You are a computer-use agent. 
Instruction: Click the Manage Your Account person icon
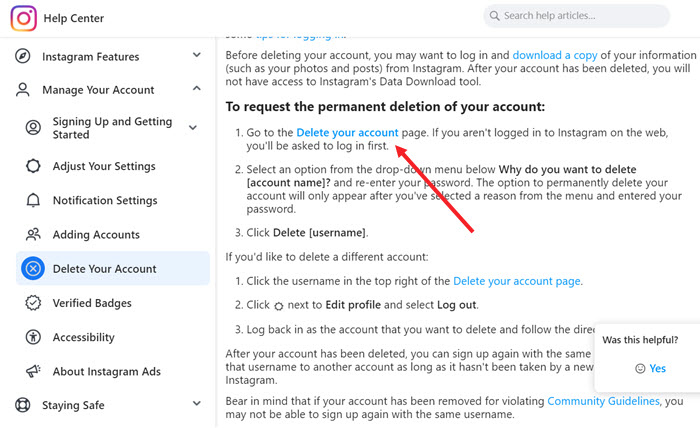click(23, 90)
